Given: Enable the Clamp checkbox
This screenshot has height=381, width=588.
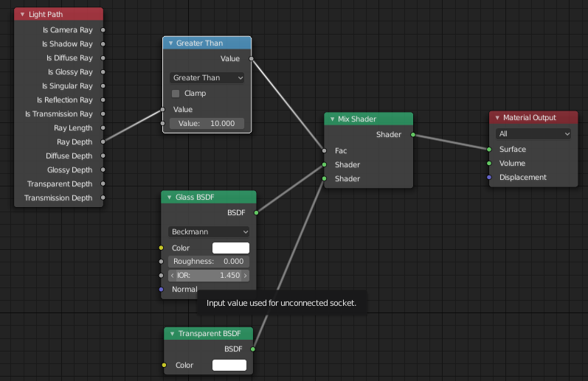Looking at the screenshot, I should click(176, 94).
